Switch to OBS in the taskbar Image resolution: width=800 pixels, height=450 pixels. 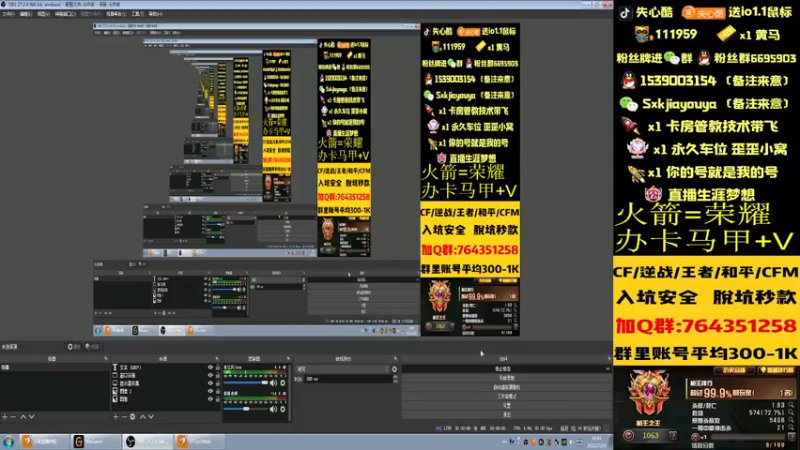point(147,442)
